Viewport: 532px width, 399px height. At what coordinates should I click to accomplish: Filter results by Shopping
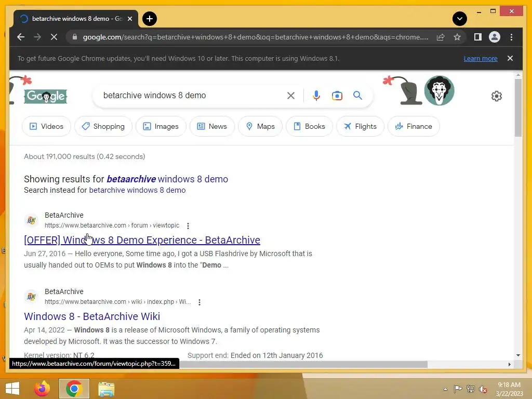tap(103, 126)
